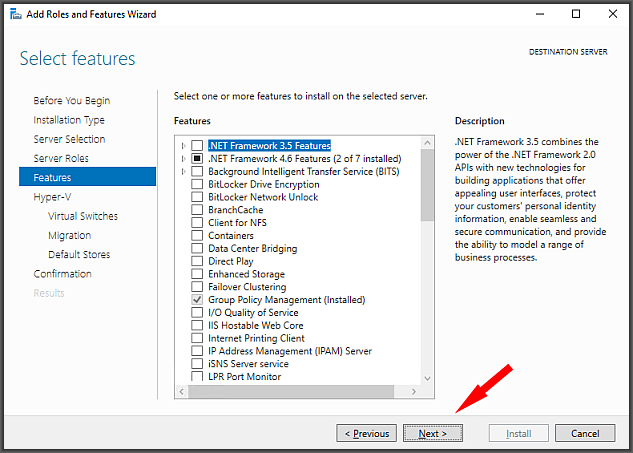
Task: Click the vertical scrollbar thumb in features list
Action: [427, 185]
